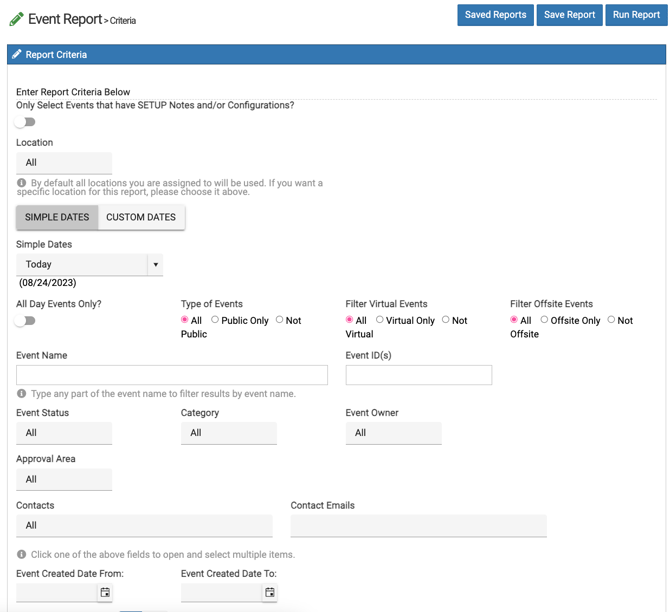Expand the Simple Dates dropdown showing Today

89,265
